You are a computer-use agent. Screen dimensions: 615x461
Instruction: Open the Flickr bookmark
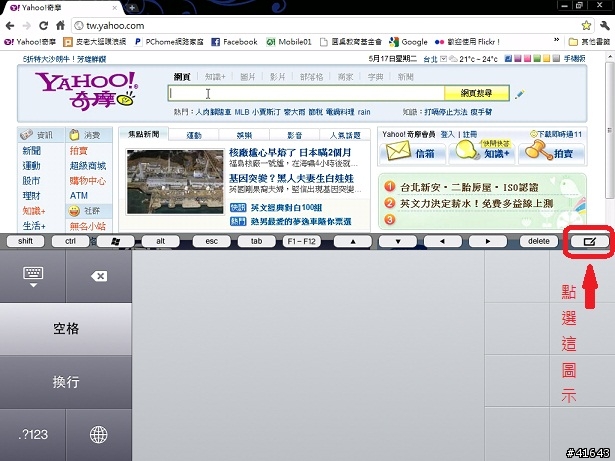[x=467, y=42]
